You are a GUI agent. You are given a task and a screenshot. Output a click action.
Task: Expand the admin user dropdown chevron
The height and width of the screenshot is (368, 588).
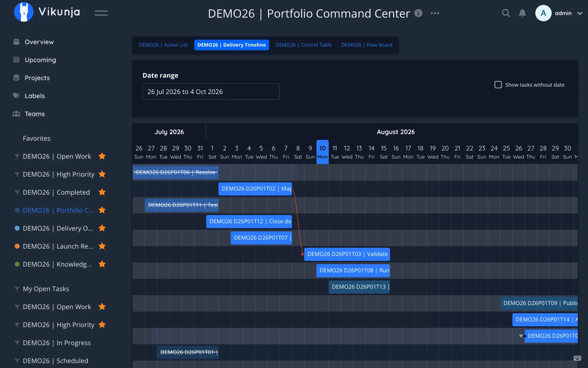(x=579, y=13)
